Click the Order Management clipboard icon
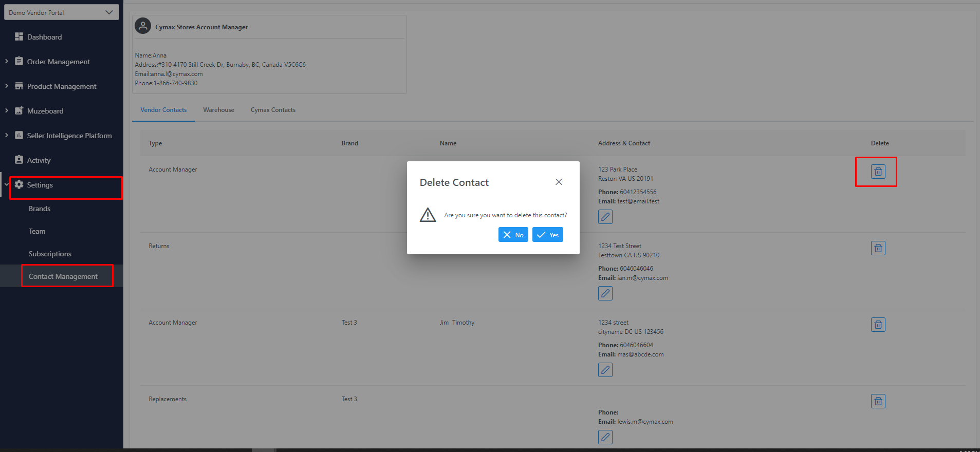 19,61
